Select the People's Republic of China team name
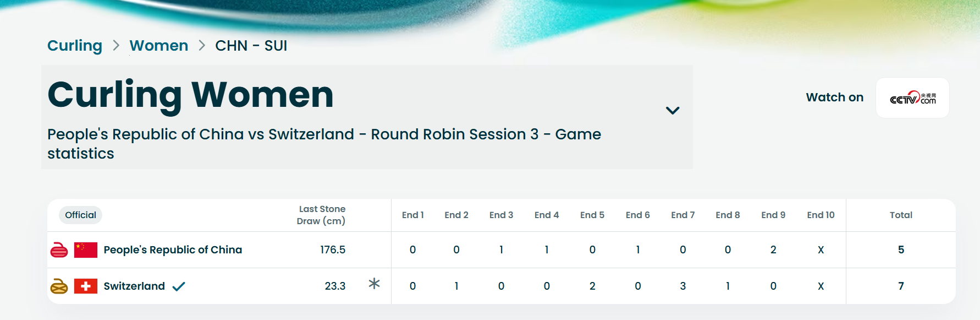 (173, 250)
